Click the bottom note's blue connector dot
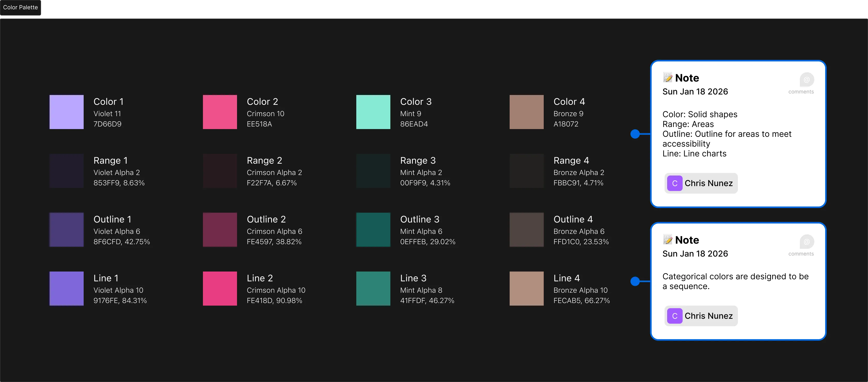Viewport: 868px width, 382px height. tap(635, 281)
